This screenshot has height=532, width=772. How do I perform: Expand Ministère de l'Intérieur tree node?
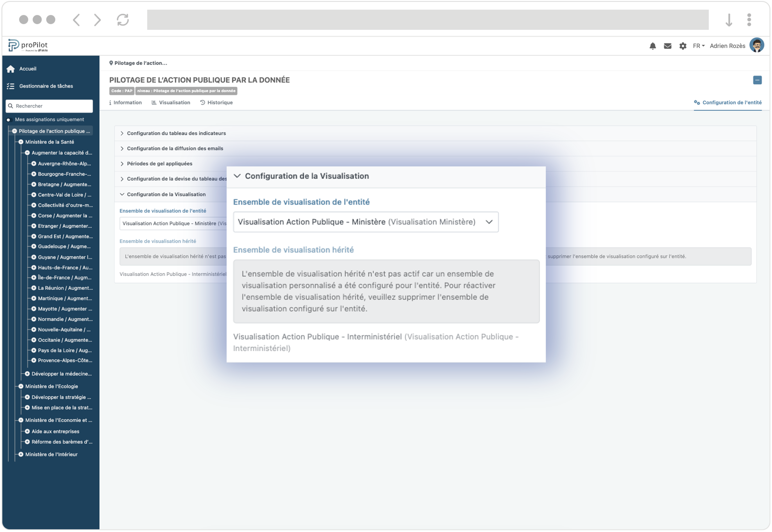click(x=21, y=454)
